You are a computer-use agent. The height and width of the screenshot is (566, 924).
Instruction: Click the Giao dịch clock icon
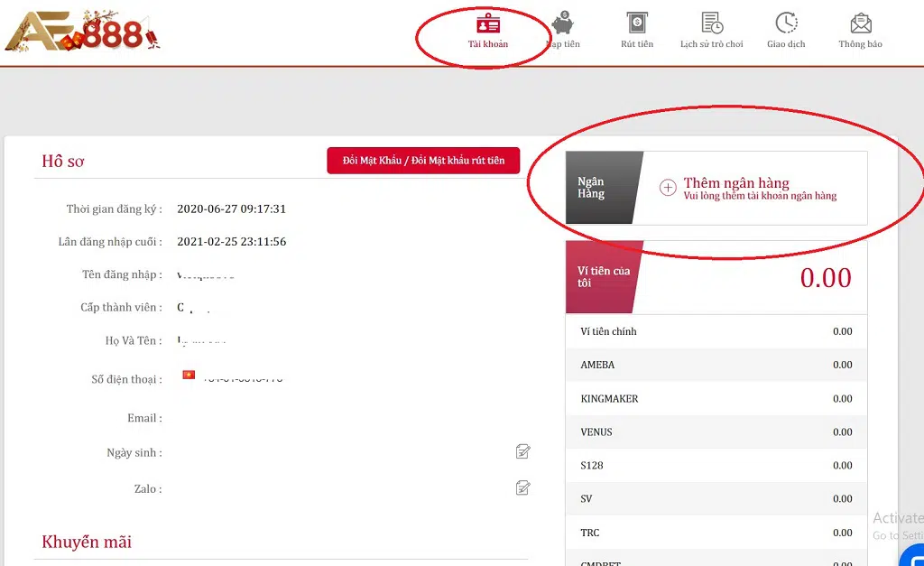pos(786,23)
